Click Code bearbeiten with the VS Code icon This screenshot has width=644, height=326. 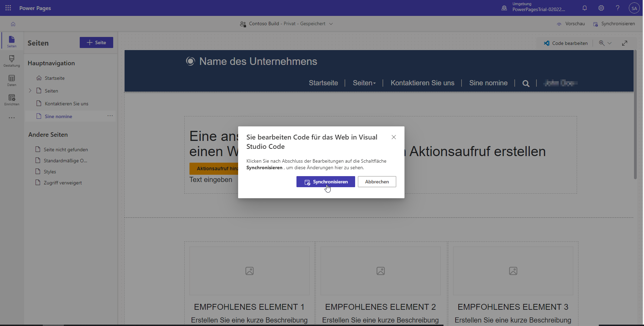coord(566,43)
